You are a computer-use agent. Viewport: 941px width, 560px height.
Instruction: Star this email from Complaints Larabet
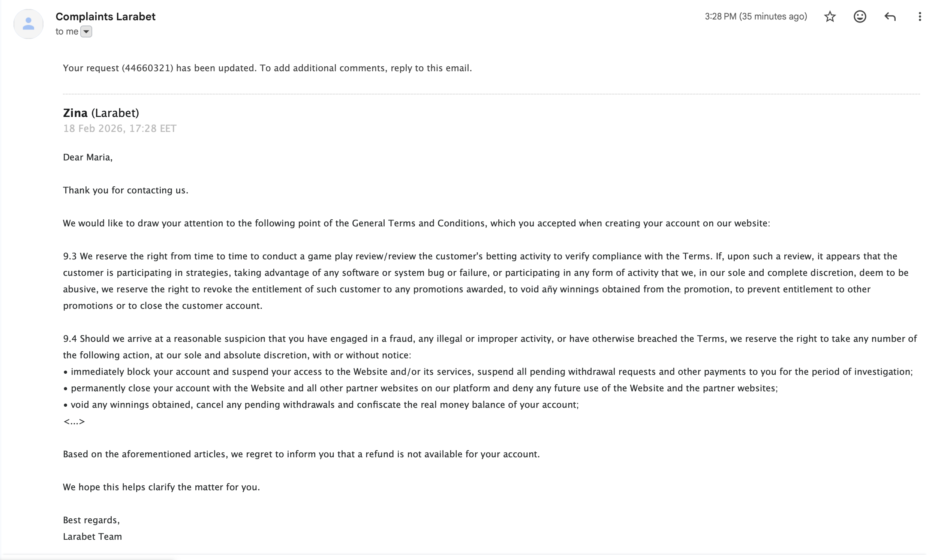pyautogui.click(x=830, y=16)
